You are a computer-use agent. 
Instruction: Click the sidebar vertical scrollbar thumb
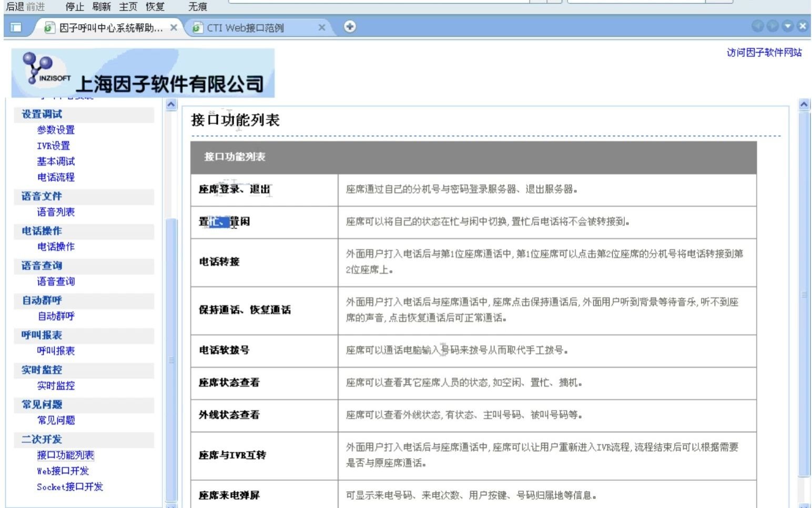click(171, 360)
